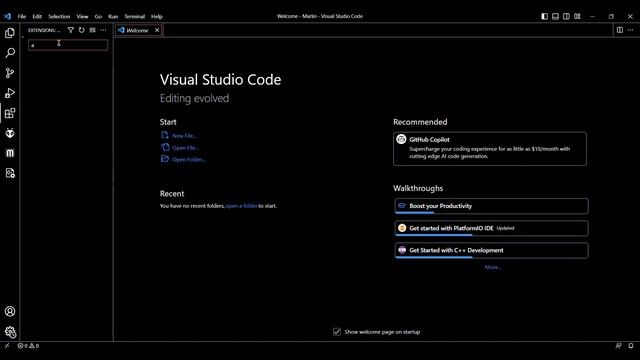Open Boost your Productivity walkthrough

pos(491,206)
